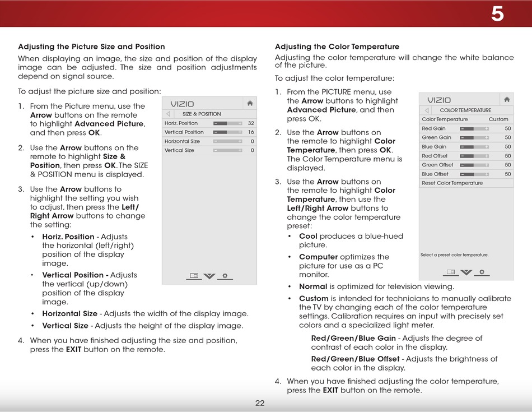Click heading Adjusting the Picture Size and Position
The height and width of the screenshot is (412, 532).
(x=91, y=47)
